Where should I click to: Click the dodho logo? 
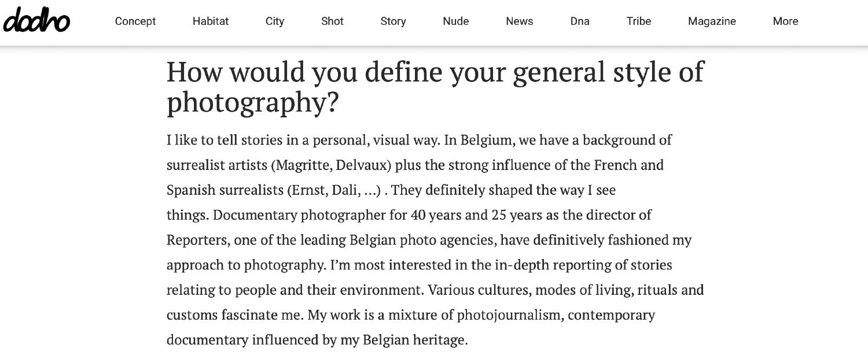click(36, 21)
